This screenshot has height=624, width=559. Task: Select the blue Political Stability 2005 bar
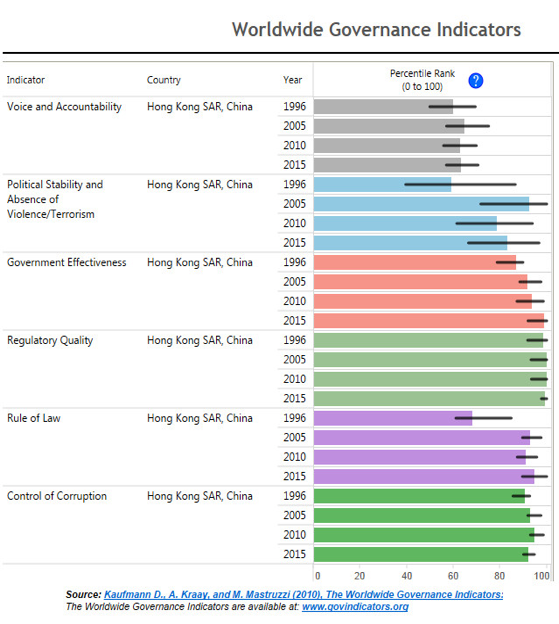(421, 204)
